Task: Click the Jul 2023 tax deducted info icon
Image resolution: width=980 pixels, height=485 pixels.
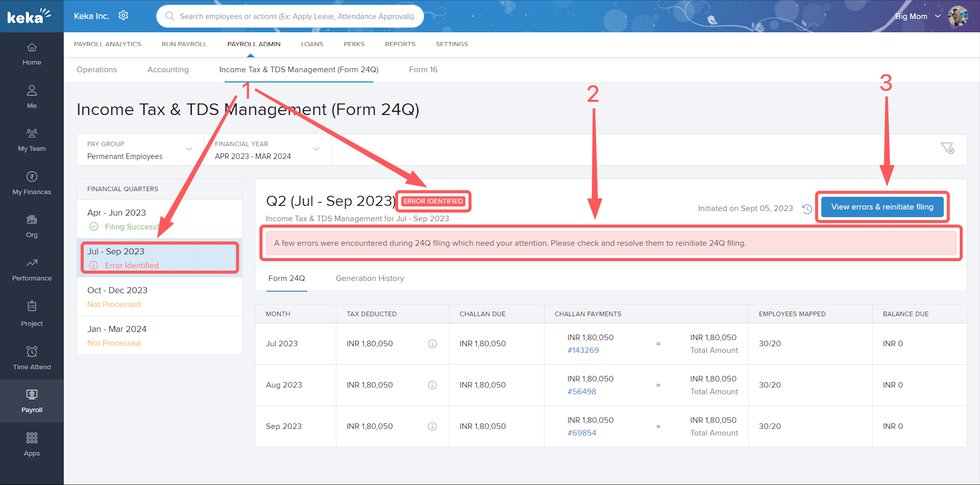Action: click(432, 344)
